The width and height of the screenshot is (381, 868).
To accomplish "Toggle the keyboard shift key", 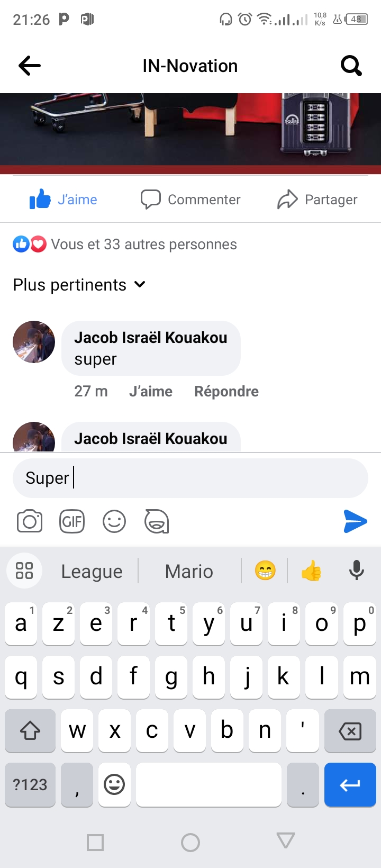I will (x=30, y=731).
